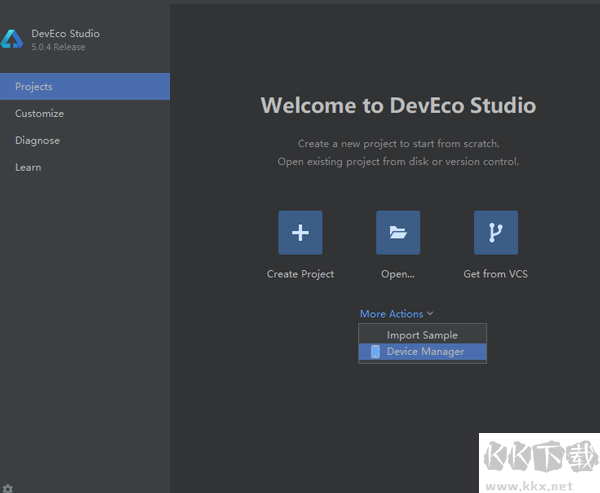The image size is (600, 493).
Task: Click the 5.0.4 Release version text
Action: [58, 47]
